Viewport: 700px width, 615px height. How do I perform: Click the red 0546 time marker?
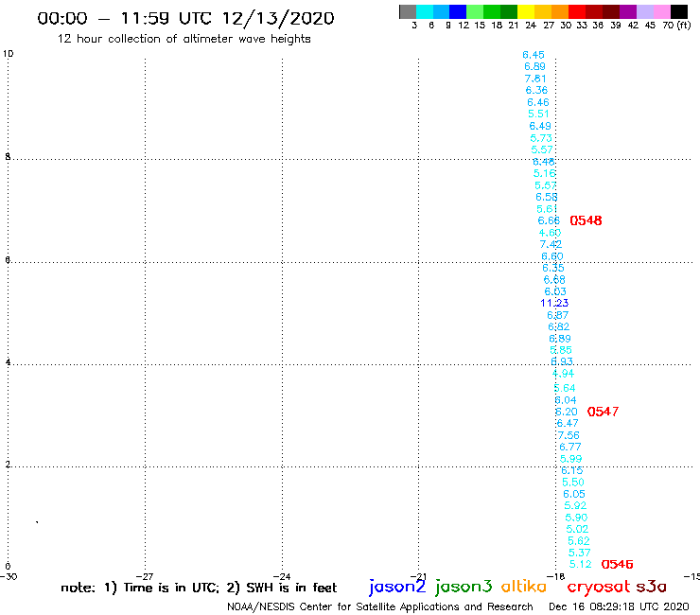click(x=617, y=565)
